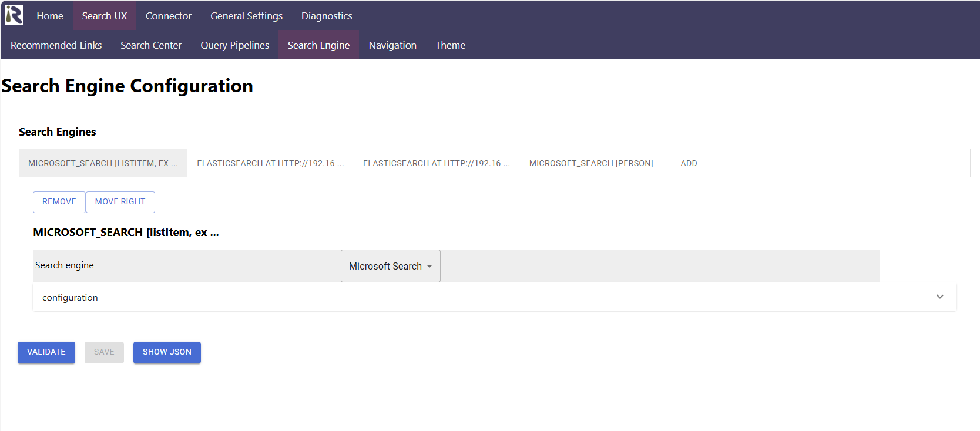Open the Microsoft Search engine dropdown
This screenshot has width=980, height=431.
(x=391, y=266)
